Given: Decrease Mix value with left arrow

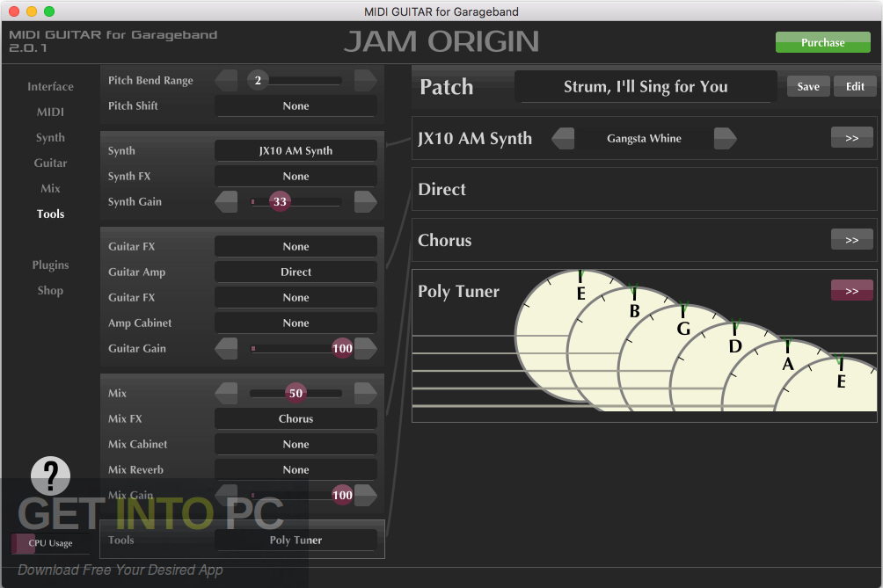Looking at the screenshot, I should pos(226,393).
